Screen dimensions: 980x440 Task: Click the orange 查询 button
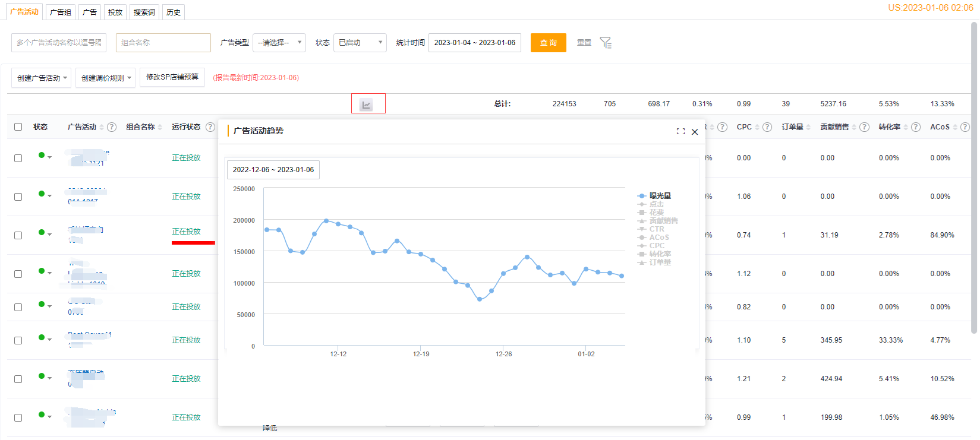[549, 43]
